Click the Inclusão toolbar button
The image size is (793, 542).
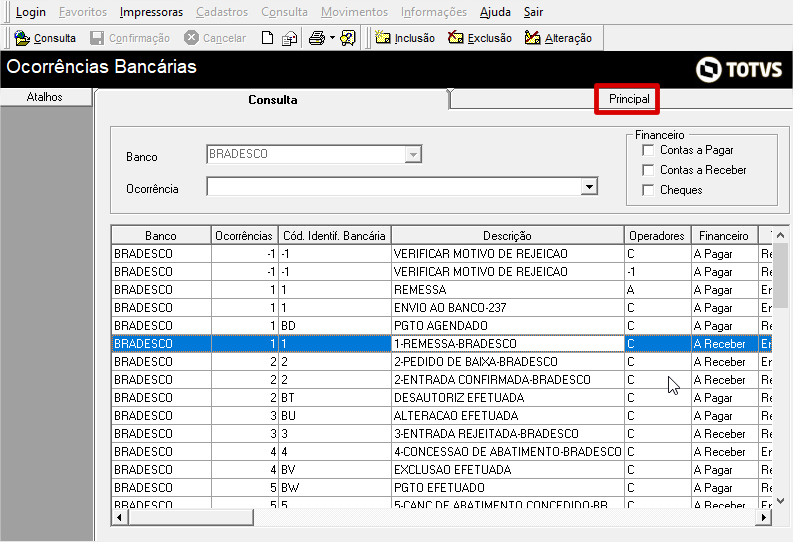[x=405, y=38]
